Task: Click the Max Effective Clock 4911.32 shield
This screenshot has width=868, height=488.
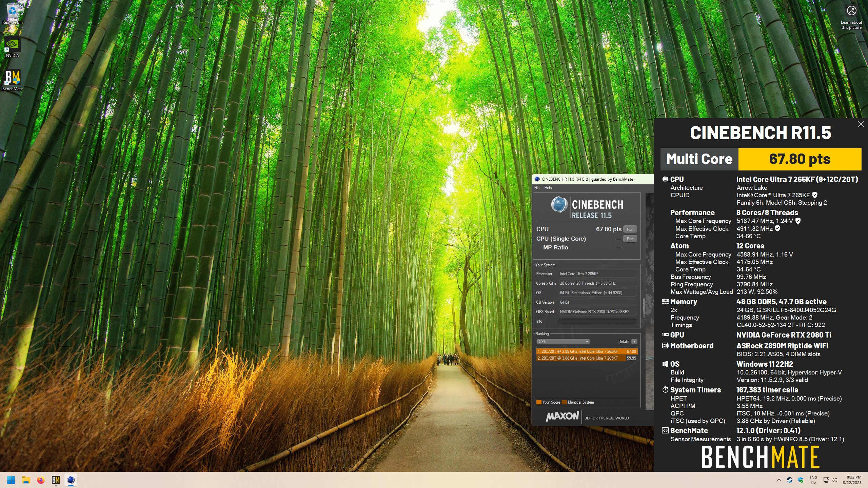Action: 778,228
